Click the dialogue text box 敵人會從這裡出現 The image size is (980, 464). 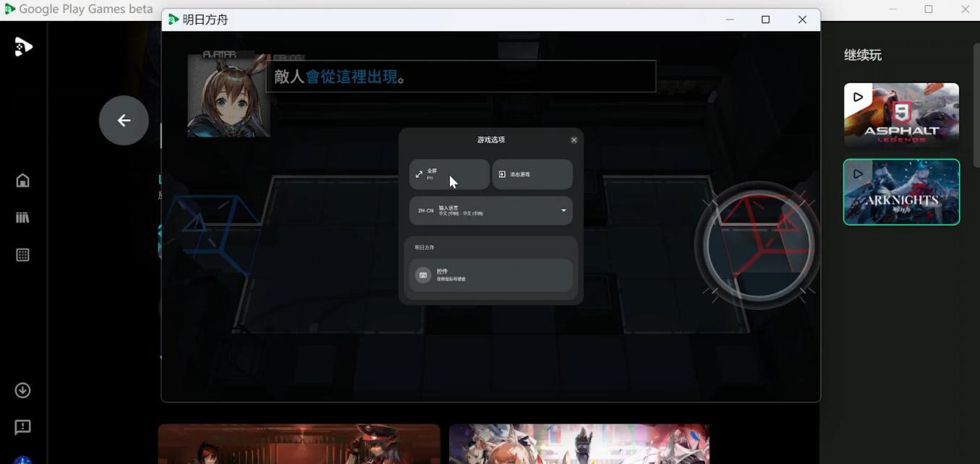coord(461,77)
